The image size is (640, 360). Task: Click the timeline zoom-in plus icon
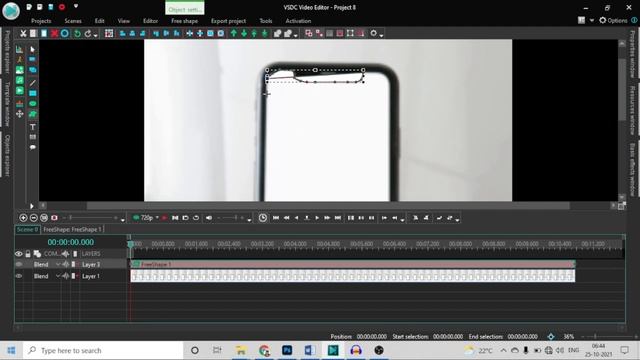23,218
